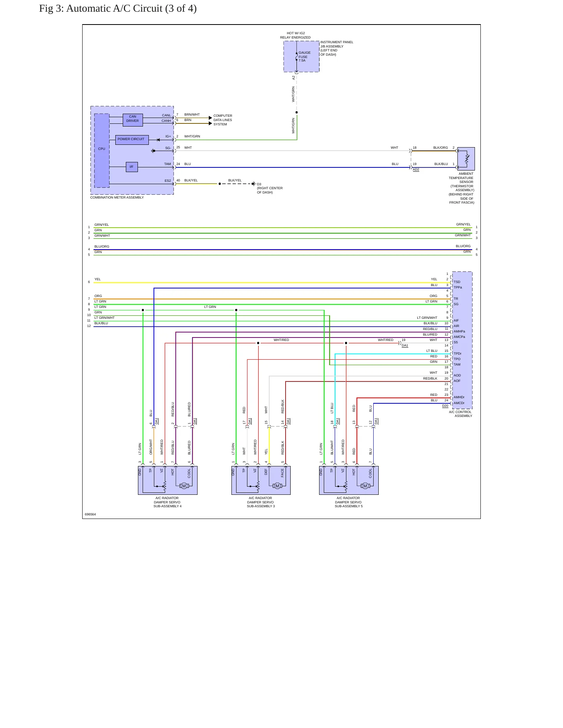Screen dimensions: 563x728
Task: Click the ground symbol beside SG-
Action: click(x=153, y=151)
